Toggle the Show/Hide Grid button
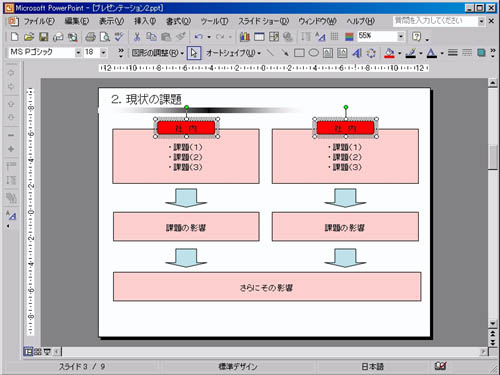500x375 pixels. coord(334,37)
